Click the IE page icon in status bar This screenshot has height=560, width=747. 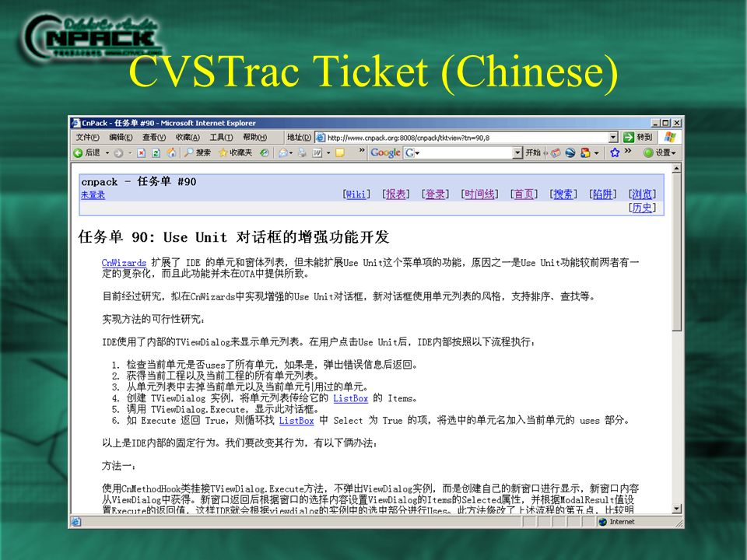pyautogui.click(x=76, y=522)
